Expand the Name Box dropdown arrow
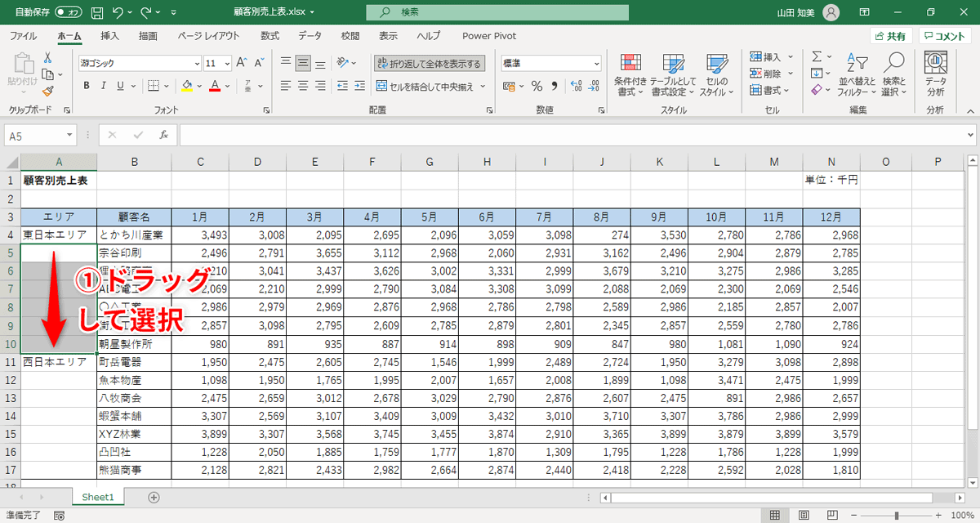This screenshot has height=523, width=980. [69, 136]
